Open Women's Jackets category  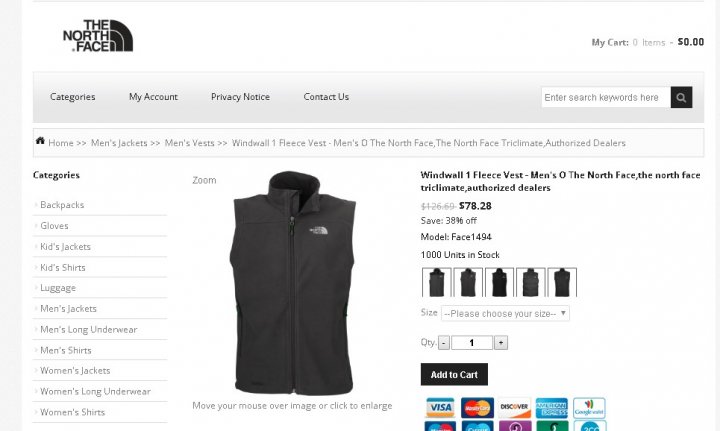pos(75,370)
